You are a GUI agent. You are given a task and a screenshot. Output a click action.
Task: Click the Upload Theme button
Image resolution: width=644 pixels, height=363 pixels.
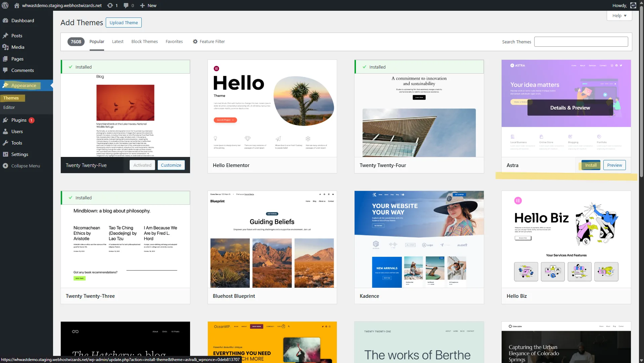pyautogui.click(x=124, y=23)
